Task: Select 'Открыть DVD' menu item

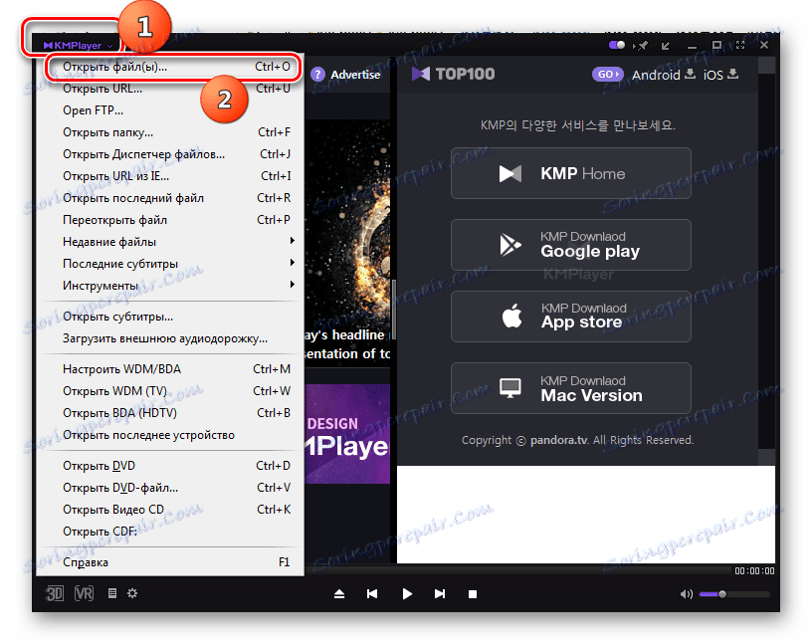Action: click(170, 466)
